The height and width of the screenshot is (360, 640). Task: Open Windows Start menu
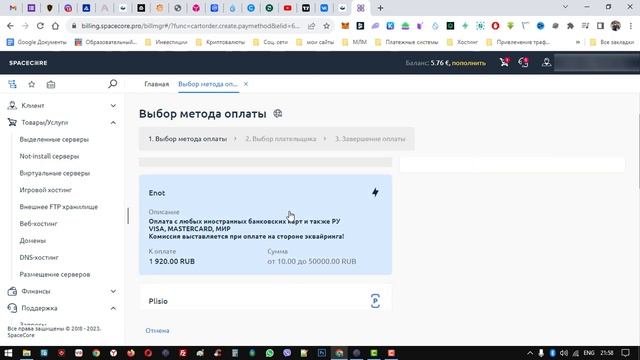point(8,353)
